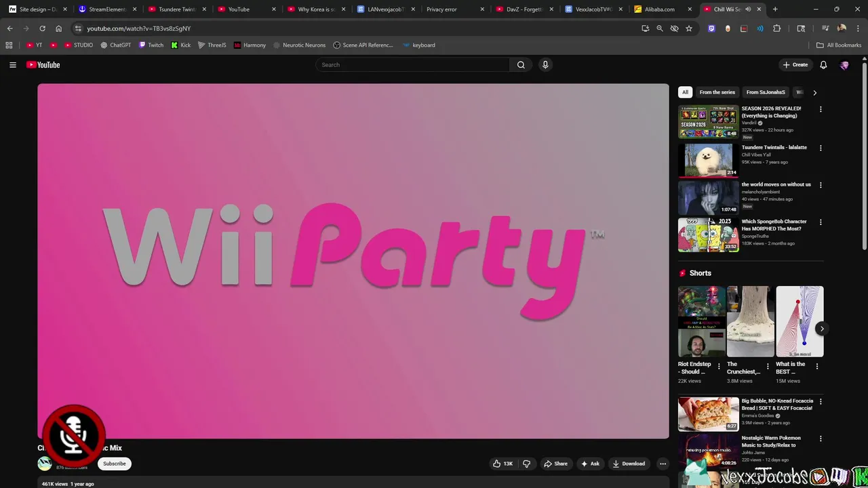Go to the YouTube home logo
The image size is (868, 488).
tap(43, 65)
